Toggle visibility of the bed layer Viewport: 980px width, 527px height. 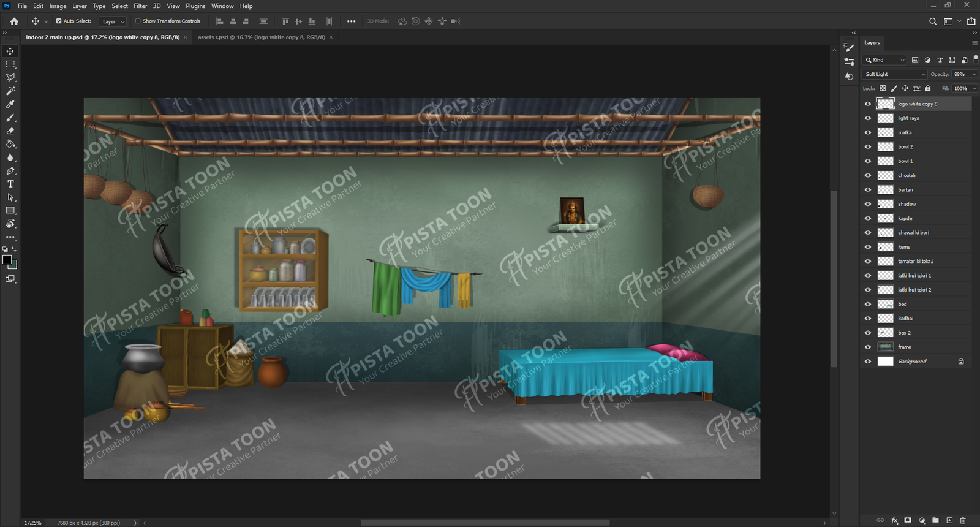point(867,304)
